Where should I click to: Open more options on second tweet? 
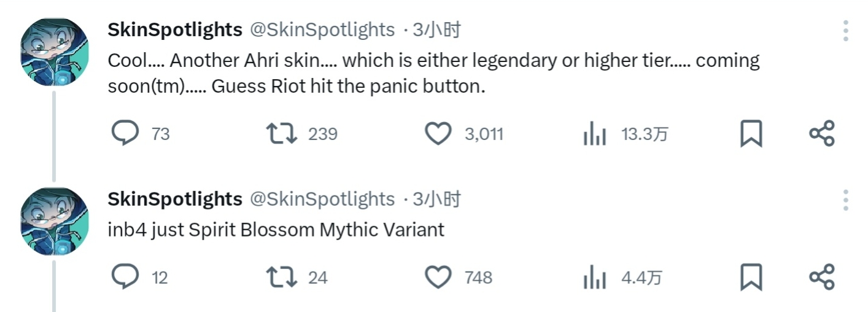point(846,200)
